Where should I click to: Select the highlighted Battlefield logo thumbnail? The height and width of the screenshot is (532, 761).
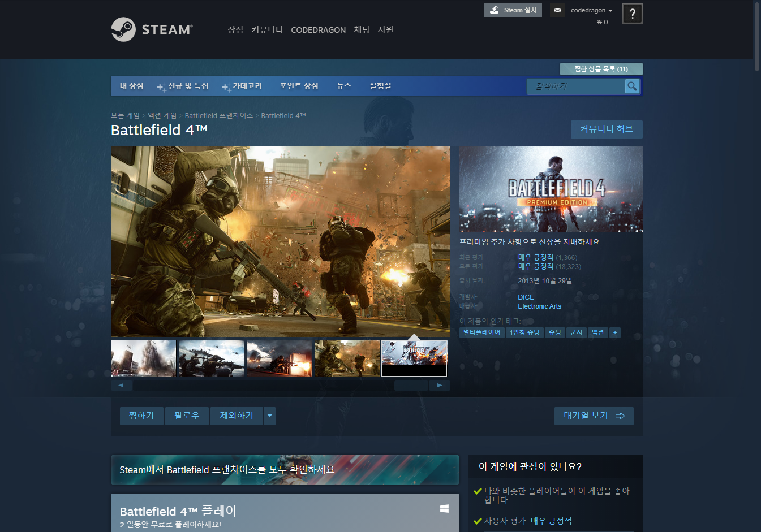point(415,358)
